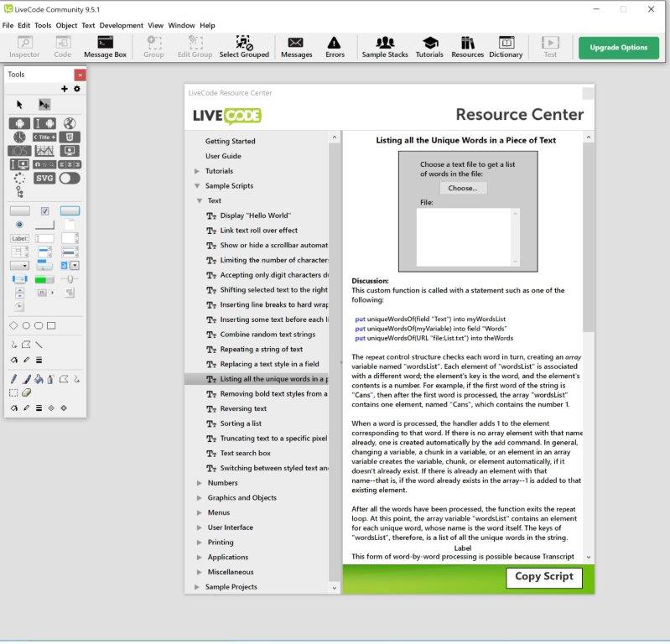The image size is (670, 644).
Task: Click the switch button widget in Tools palette
Action: click(x=70, y=178)
